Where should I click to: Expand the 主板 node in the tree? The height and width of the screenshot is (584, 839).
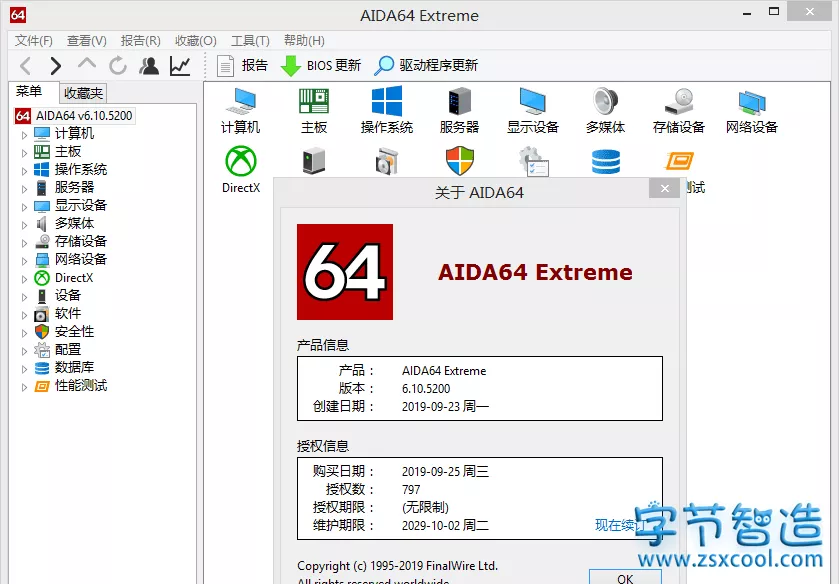click(24, 153)
